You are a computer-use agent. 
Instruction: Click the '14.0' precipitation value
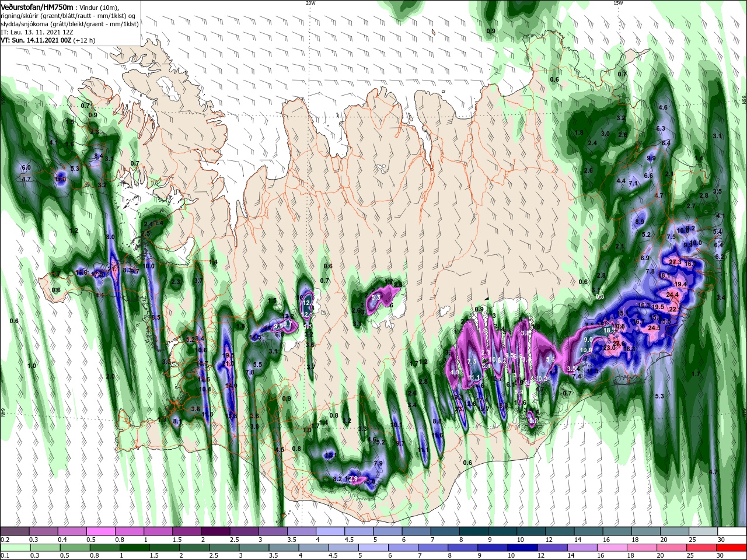(x=231, y=386)
